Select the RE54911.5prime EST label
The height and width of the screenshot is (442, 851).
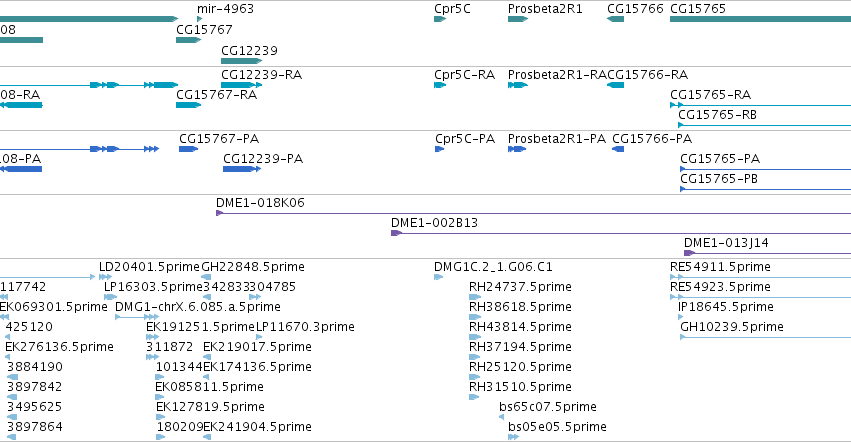(x=720, y=267)
